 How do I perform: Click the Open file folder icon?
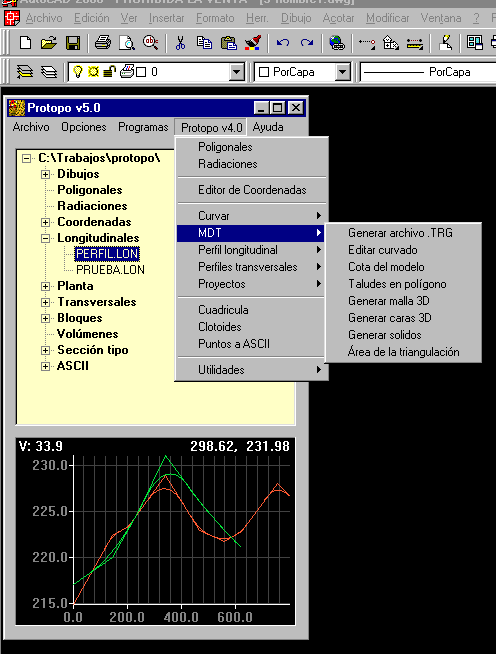click(x=49, y=43)
